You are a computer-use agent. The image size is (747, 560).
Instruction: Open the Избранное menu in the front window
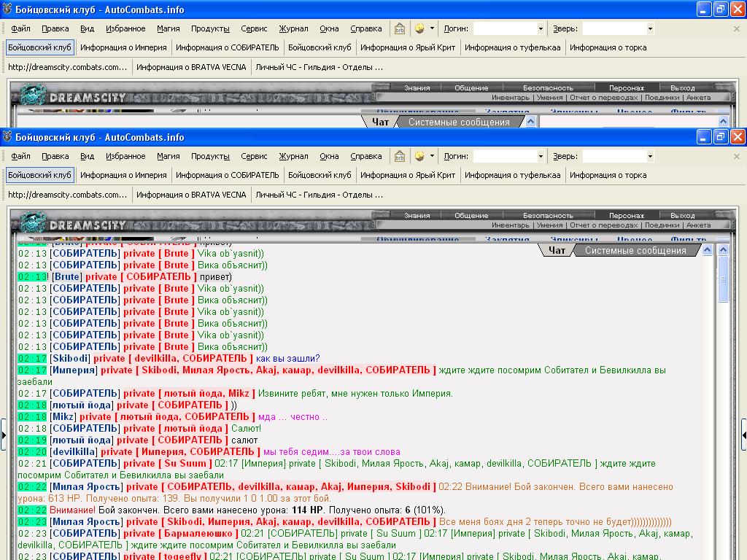tap(125, 156)
